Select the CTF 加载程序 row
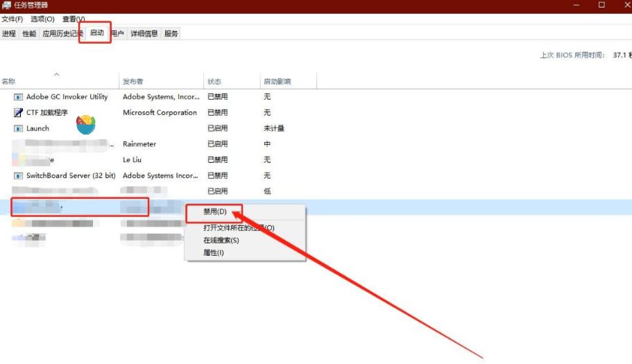The width and height of the screenshot is (632, 364). (158, 112)
